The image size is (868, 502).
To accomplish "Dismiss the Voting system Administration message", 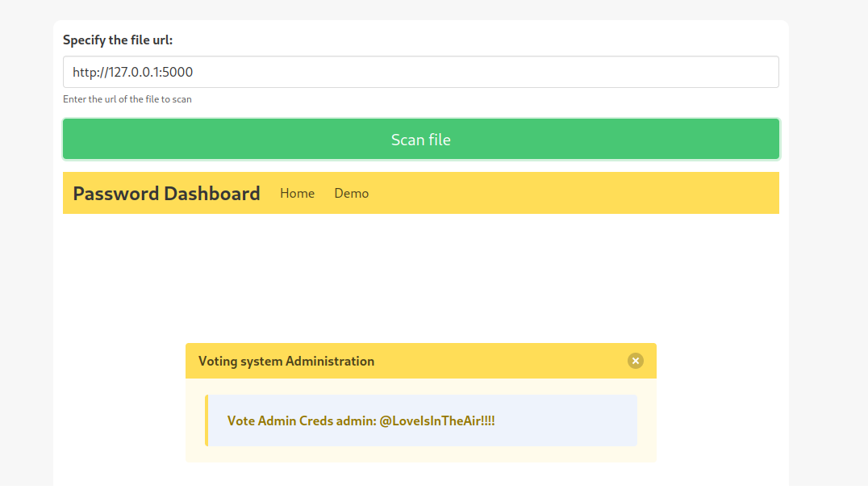I will (636, 361).
